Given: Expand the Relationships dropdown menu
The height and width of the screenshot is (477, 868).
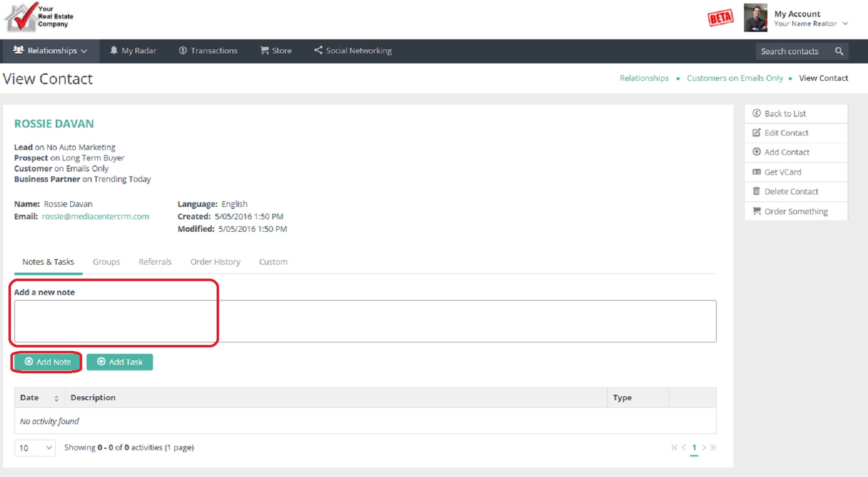Looking at the screenshot, I should (x=50, y=51).
